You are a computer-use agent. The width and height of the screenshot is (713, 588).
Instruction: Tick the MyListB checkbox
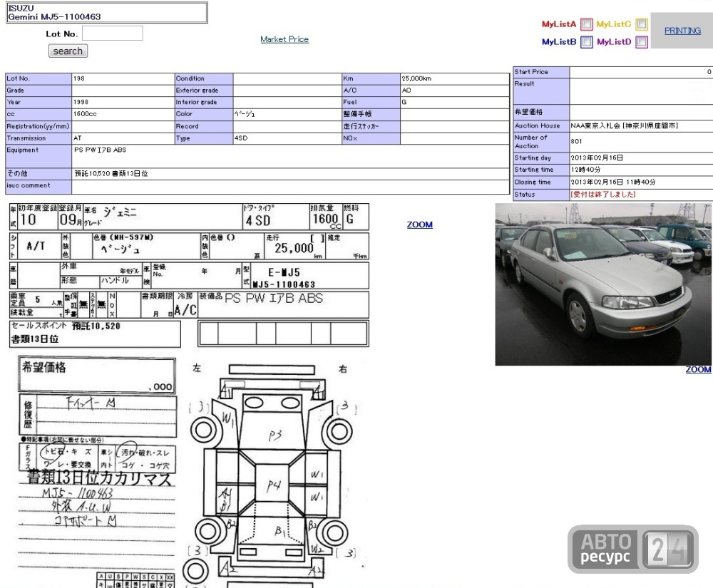tap(587, 42)
